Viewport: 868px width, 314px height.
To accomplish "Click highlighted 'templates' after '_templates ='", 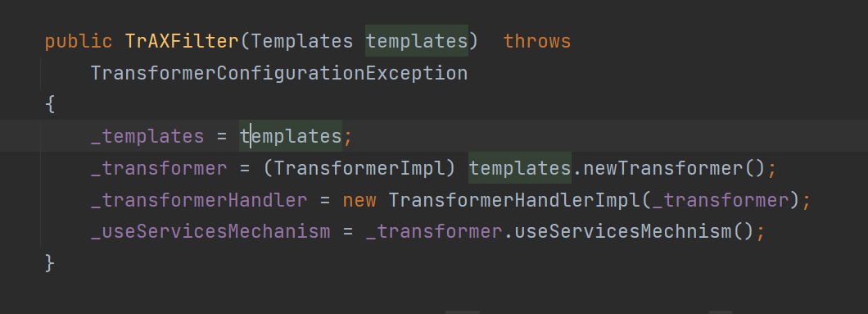I will tap(291, 136).
